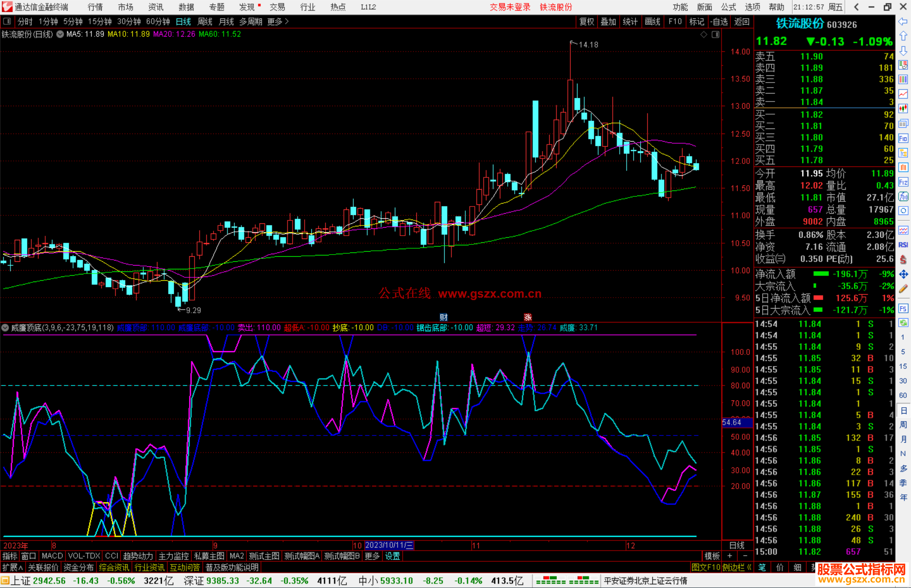Open the RSI indicator sidebar icon
This screenshot has width=911, height=588.
point(903,245)
